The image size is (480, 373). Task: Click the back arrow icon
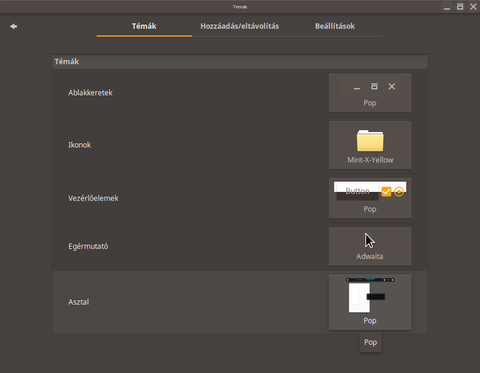pos(13,26)
